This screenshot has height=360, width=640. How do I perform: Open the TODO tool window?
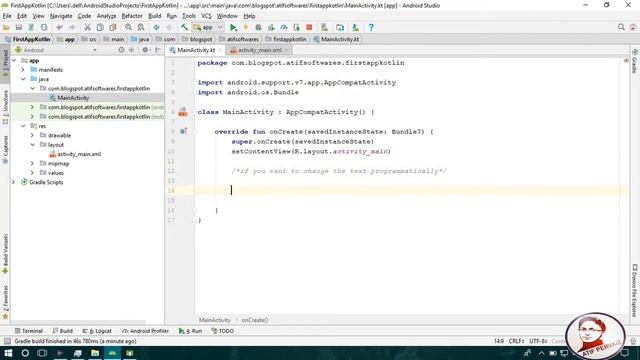point(223,331)
